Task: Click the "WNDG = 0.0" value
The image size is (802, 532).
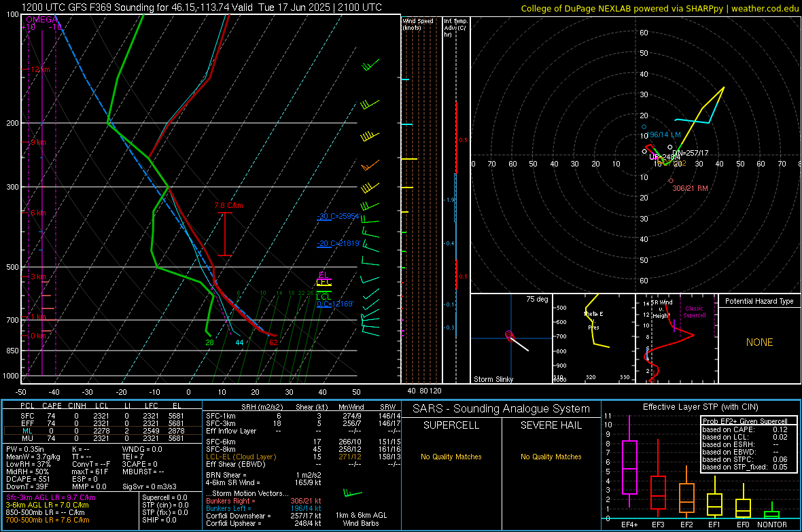Action: pyautogui.click(x=142, y=449)
